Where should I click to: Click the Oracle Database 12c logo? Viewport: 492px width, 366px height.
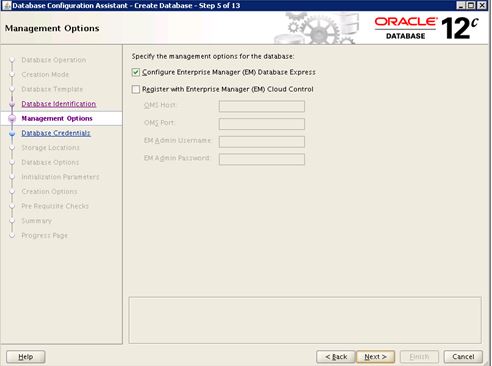pos(426,28)
